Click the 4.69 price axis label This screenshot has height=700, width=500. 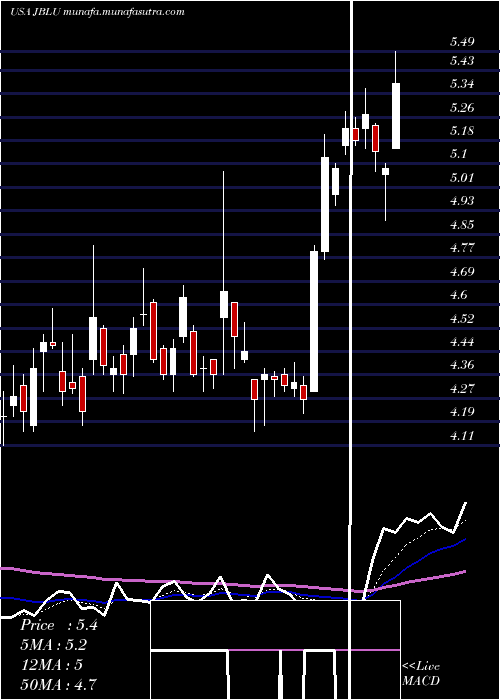462,271
